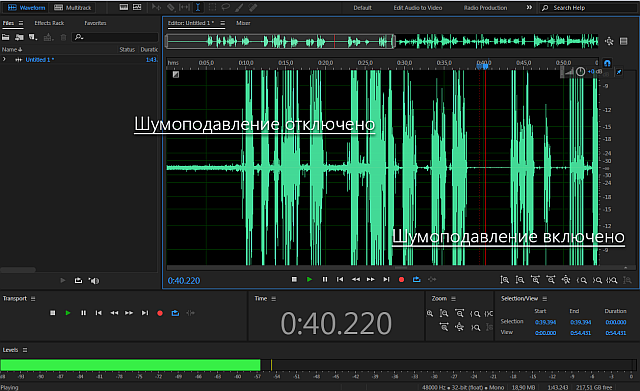Select the Spot Healing Brush tool
This screenshot has height=391, width=640.
point(253,7)
